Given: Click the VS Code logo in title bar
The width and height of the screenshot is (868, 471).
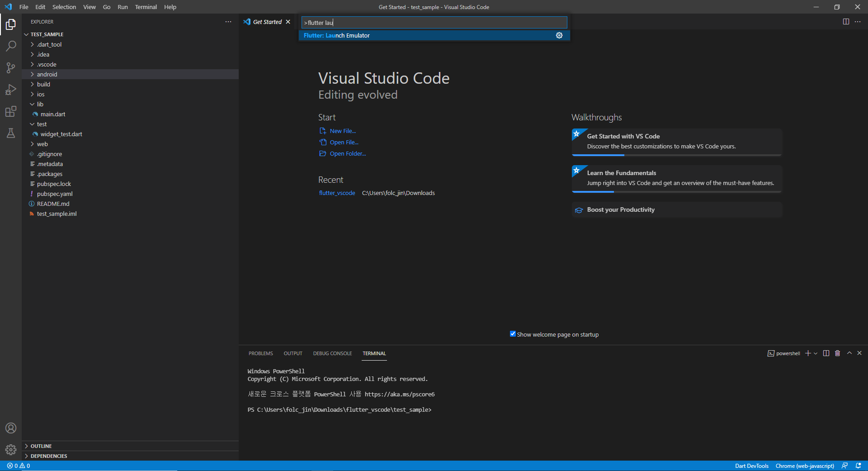Looking at the screenshot, I should (8, 7).
